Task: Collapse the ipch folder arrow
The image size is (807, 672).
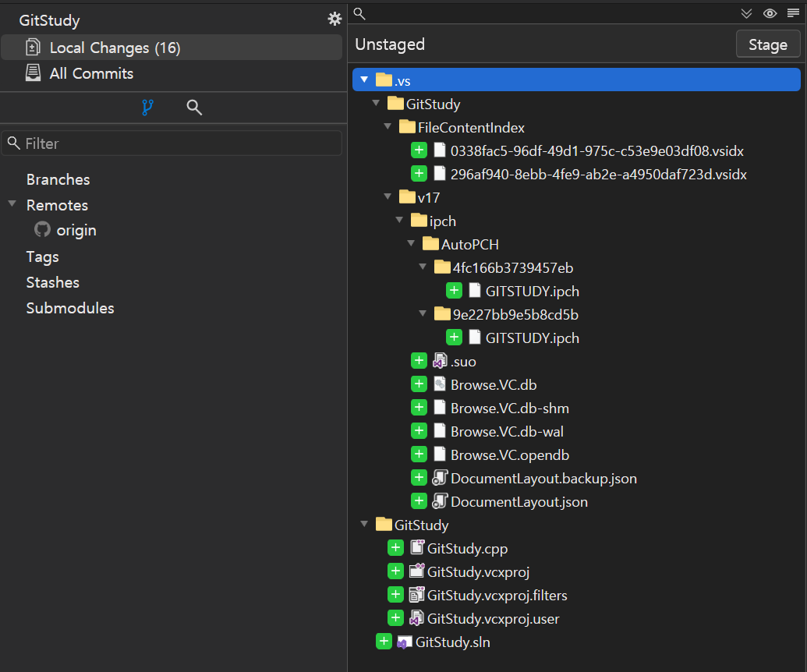Action: pos(399,220)
